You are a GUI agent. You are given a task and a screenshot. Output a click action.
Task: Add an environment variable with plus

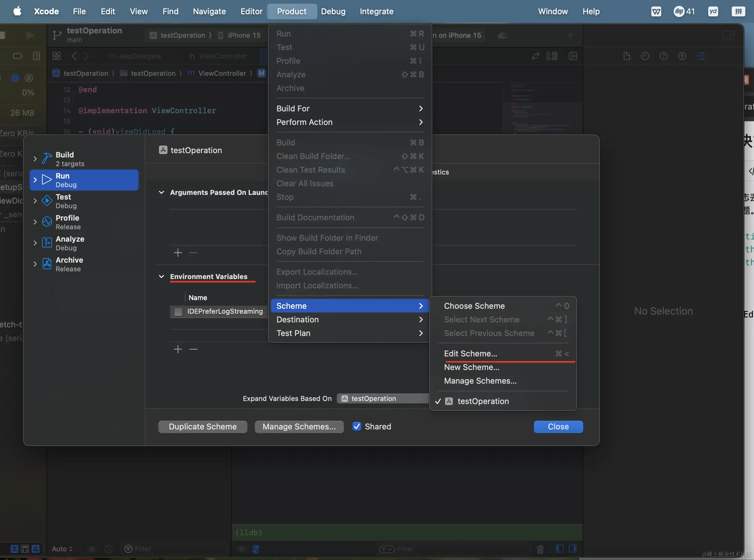178,349
